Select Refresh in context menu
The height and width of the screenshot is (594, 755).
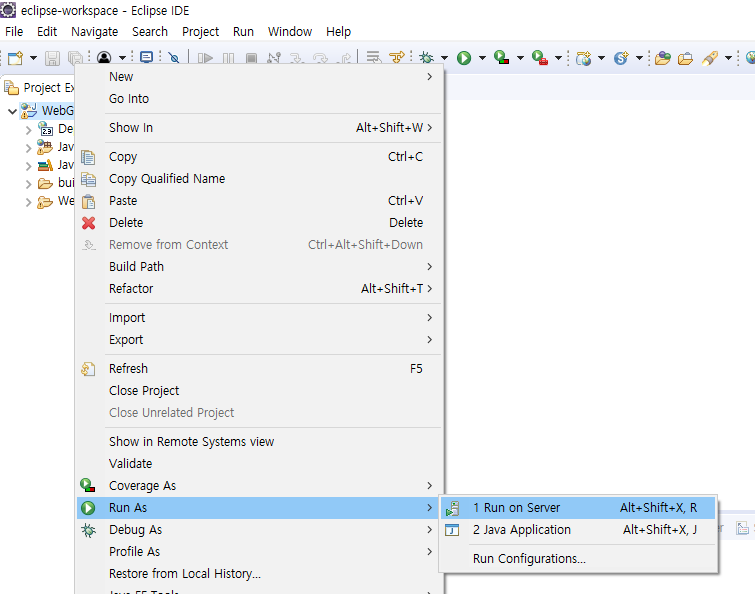point(260,369)
